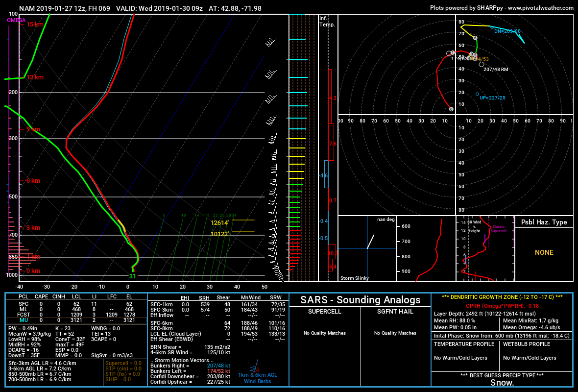Click the Inf. Temp. column header
This screenshot has height=392, width=578.
[x=327, y=22]
